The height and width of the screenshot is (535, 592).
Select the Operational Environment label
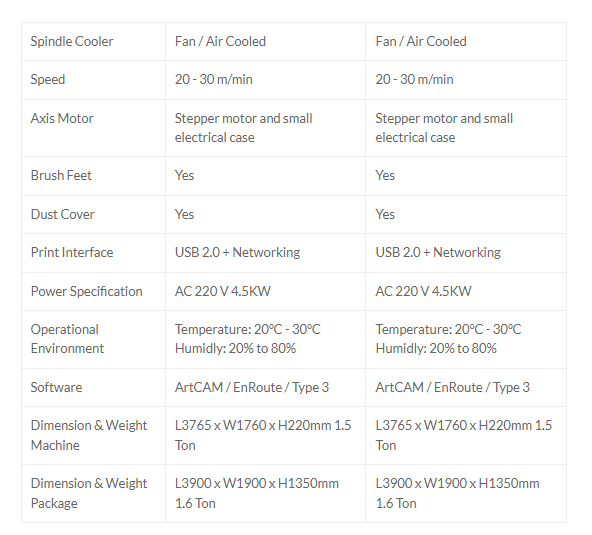coord(67,339)
